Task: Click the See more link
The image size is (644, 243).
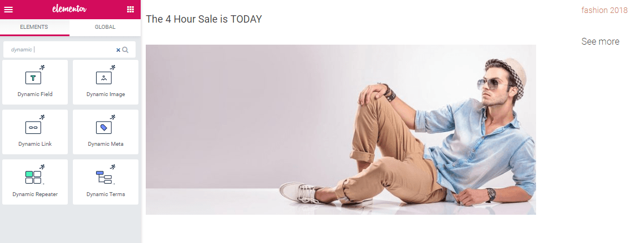Action: (x=600, y=41)
